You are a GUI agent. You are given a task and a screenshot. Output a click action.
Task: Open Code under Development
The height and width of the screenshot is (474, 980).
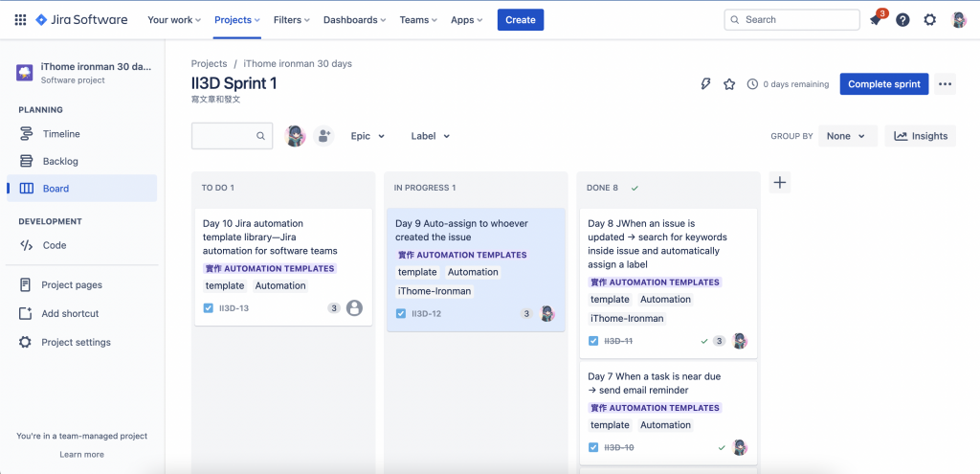(x=82, y=245)
